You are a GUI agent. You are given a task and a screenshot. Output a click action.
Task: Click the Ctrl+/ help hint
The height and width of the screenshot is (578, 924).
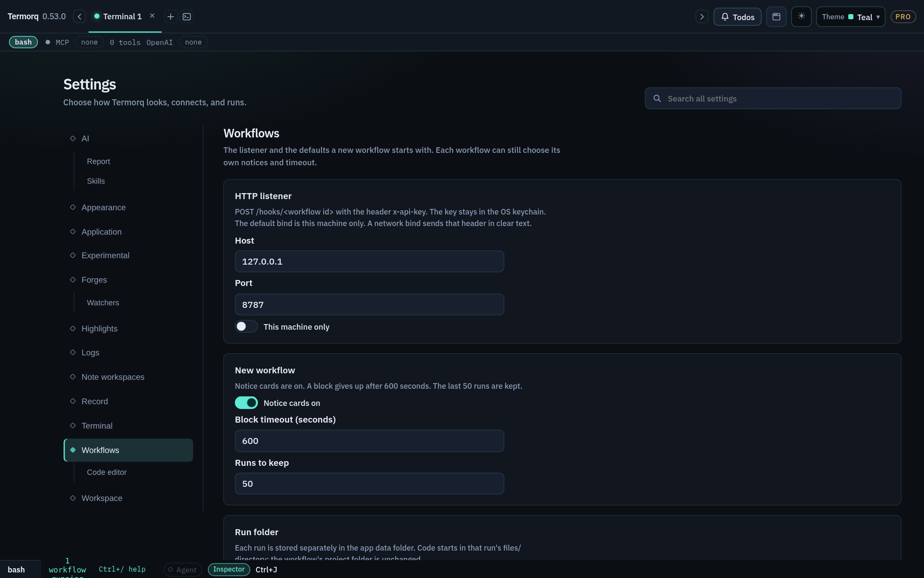(122, 569)
